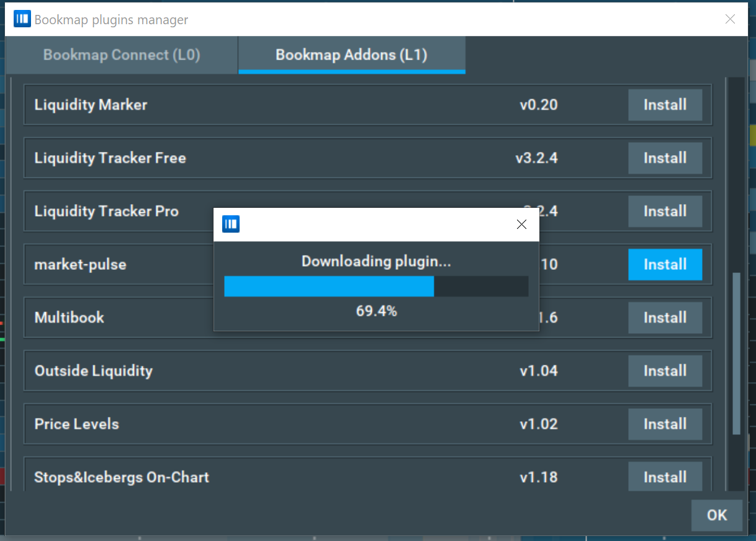Image resolution: width=756 pixels, height=541 pixels.
Task: Close the Downloading plugin dialog
Action: tap(522, 225)
